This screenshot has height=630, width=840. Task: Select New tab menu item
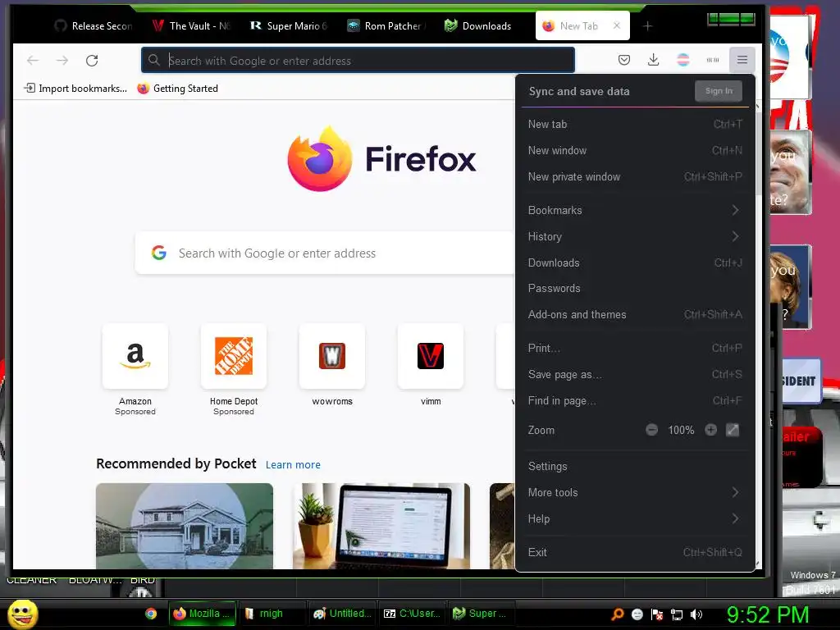pyautogui.click(x=635, y=124)
